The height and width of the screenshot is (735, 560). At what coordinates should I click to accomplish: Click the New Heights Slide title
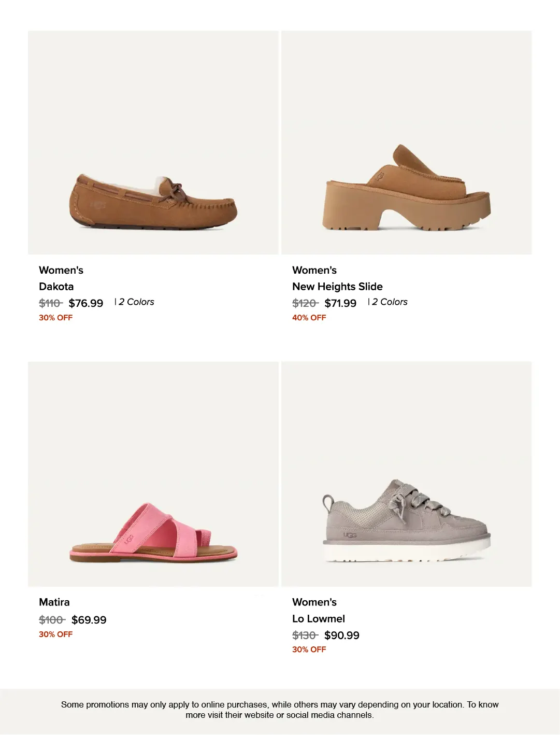[x=337, y=287]
